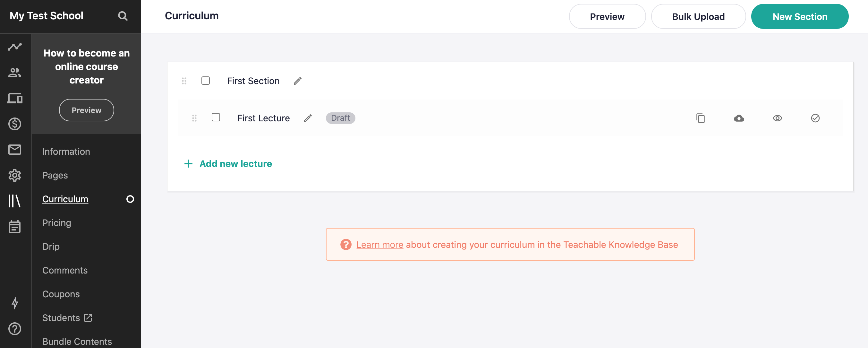Edit First Section name with the pencil icon
This screenshot has height=348, width=868.
pos(298,81)
